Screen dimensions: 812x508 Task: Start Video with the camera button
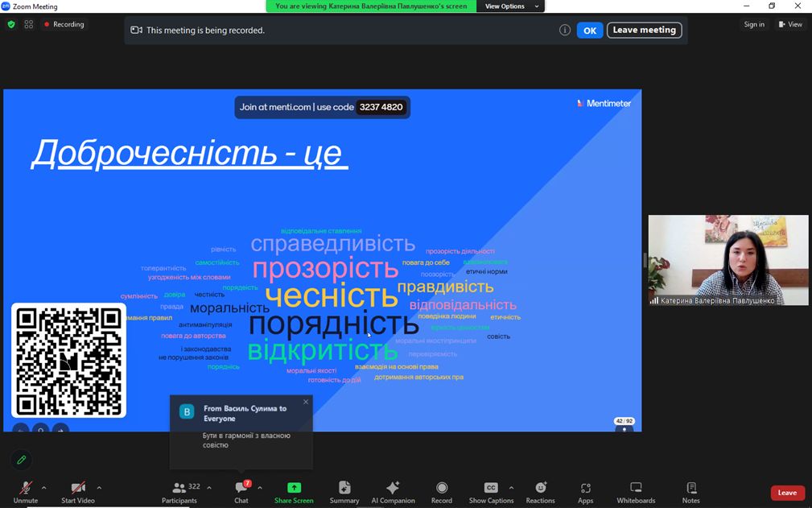tap(78, 490)
